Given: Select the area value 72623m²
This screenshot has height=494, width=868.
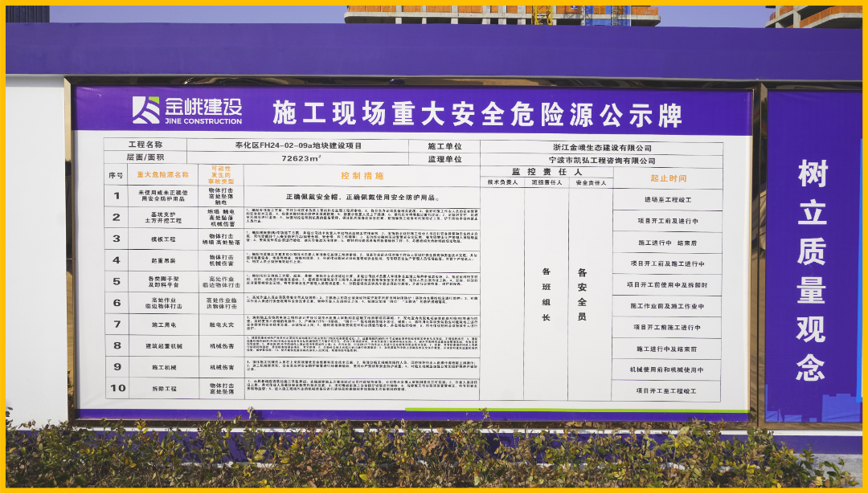Looking at the screenshot, I should pos(301,158).
